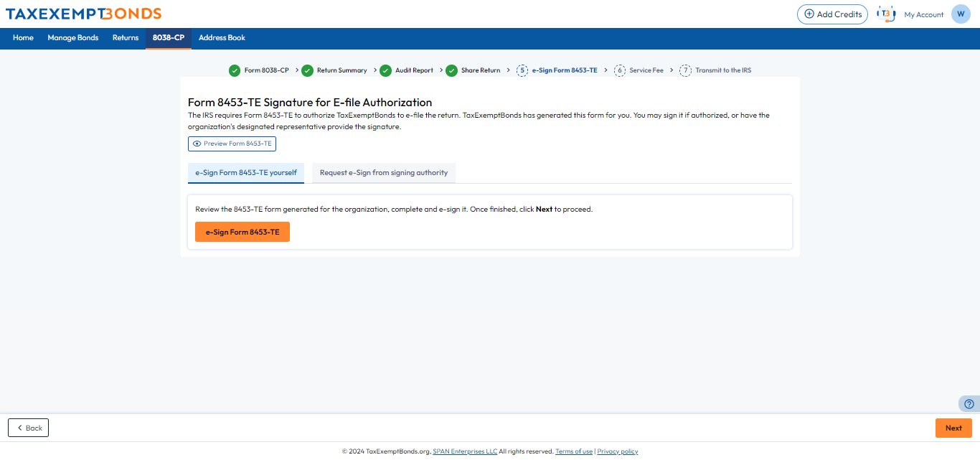
Task: Open the W user avatar menu
Action: (x=961, y=14)
